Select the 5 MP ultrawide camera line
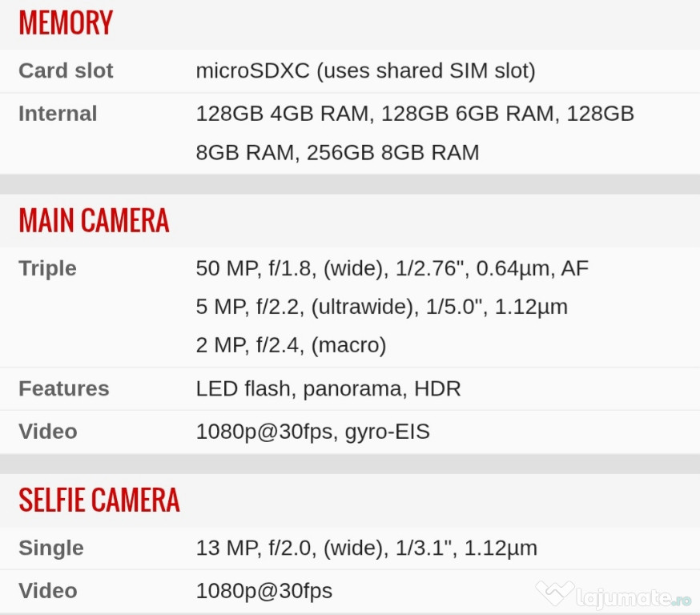This screenshot has height=615, width=700. tap(382, 307)
